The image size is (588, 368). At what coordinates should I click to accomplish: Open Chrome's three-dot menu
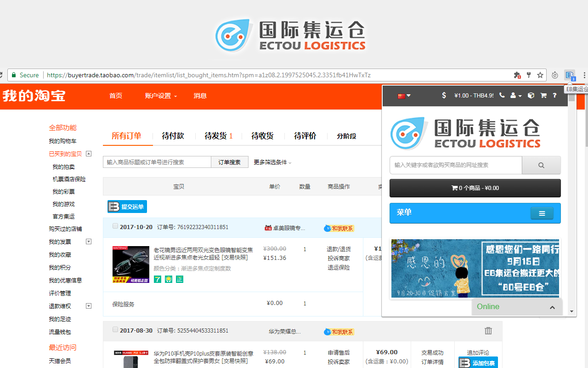[x=584, y=75]
